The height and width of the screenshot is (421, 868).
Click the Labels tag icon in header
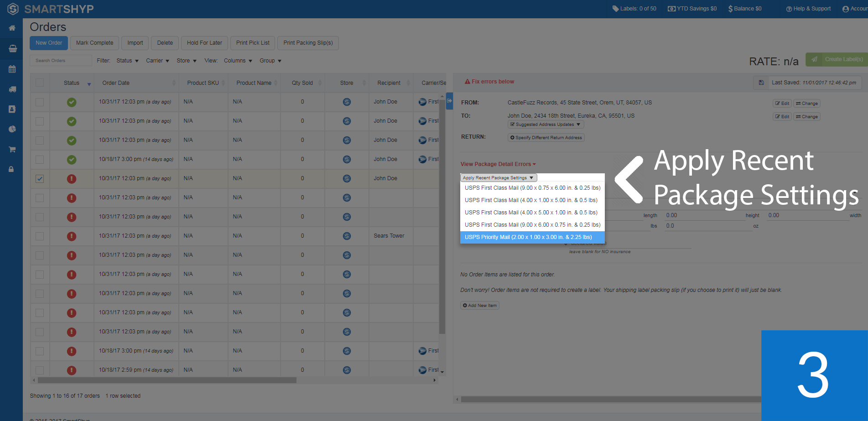[615, 9]
